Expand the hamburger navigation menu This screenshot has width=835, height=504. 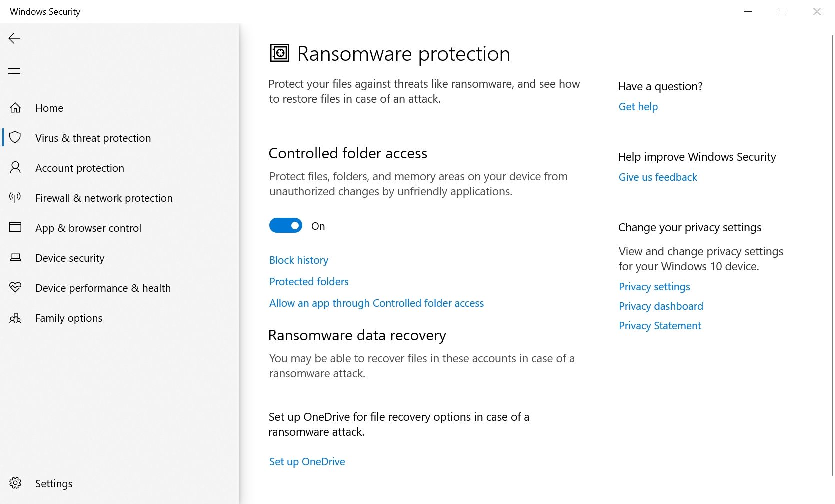click(x=14, y=71)
